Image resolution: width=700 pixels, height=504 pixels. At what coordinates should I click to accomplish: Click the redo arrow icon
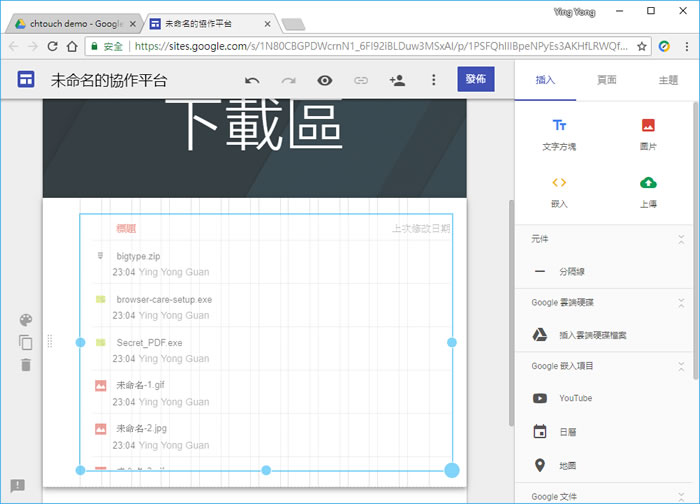click(288, 81)
